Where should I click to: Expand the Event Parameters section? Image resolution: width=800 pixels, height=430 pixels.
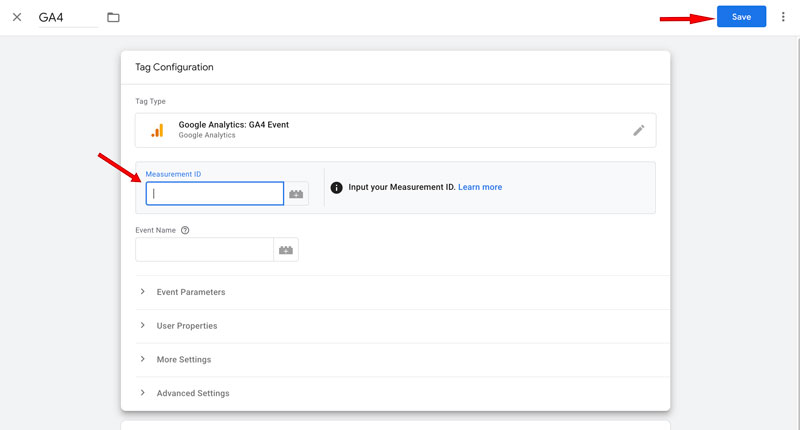pos(190,292)
